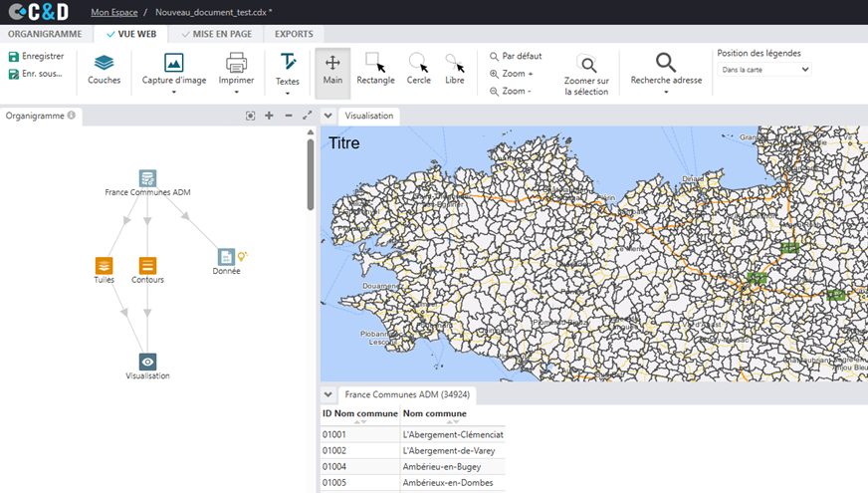Choose the Libre freehand selection tool

[x=455, y=69]
